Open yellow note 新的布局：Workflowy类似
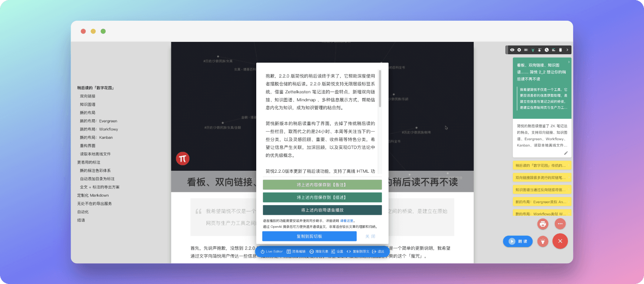Screen dimensions: 644x284 point(542,213)
